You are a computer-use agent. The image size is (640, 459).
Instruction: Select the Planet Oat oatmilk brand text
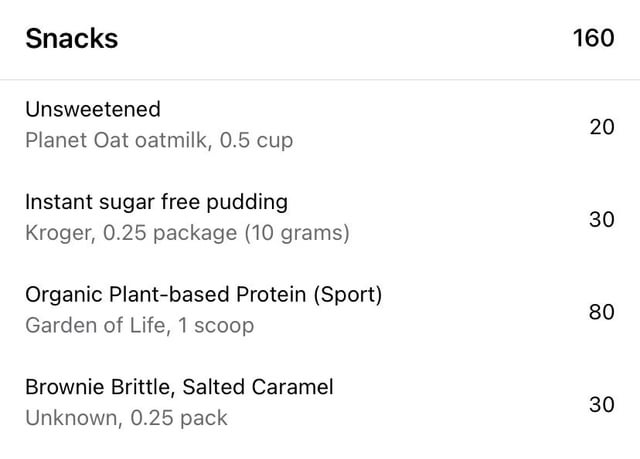(118, 140)
